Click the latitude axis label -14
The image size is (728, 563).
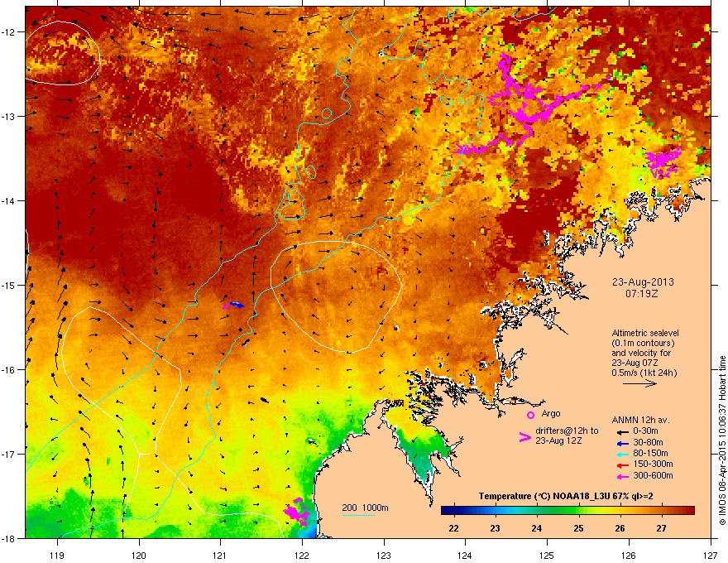[x=8, y=200]
